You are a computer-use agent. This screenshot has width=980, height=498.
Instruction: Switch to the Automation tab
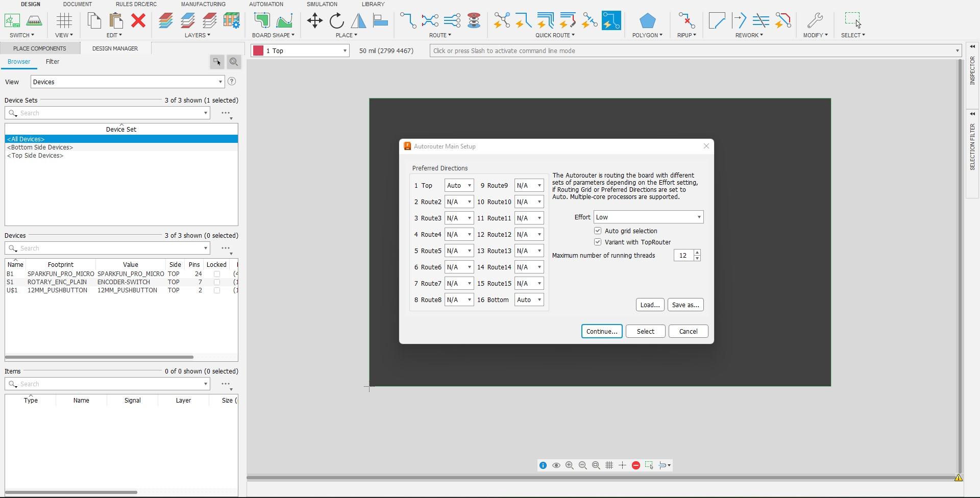click(x=266, y=4)
